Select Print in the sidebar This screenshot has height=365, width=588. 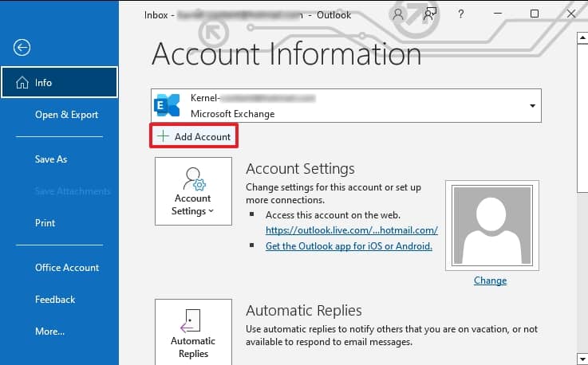[45, 223]
